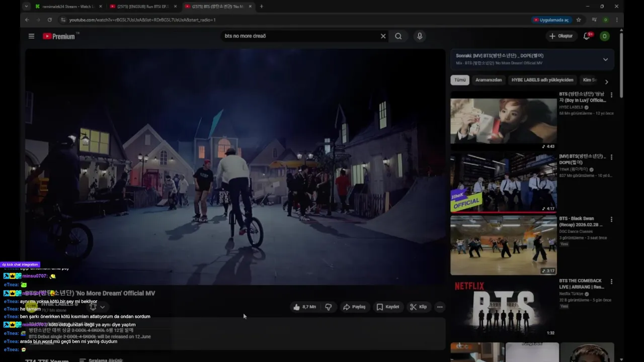Open options for 'Boy In Luv' video
Image resolution: width=644 pixels, height=362 pixels.
(x=612, y=95)
